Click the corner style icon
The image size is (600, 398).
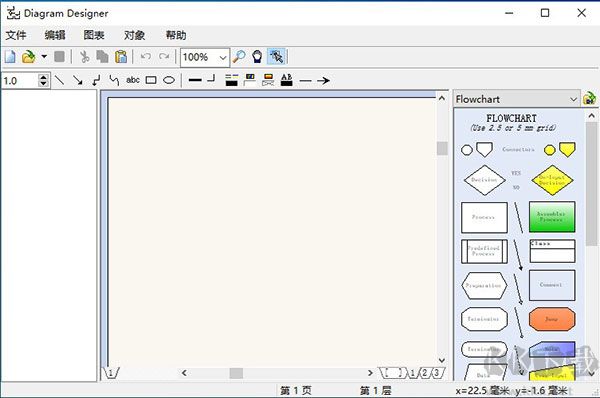[x=211, y=79]
